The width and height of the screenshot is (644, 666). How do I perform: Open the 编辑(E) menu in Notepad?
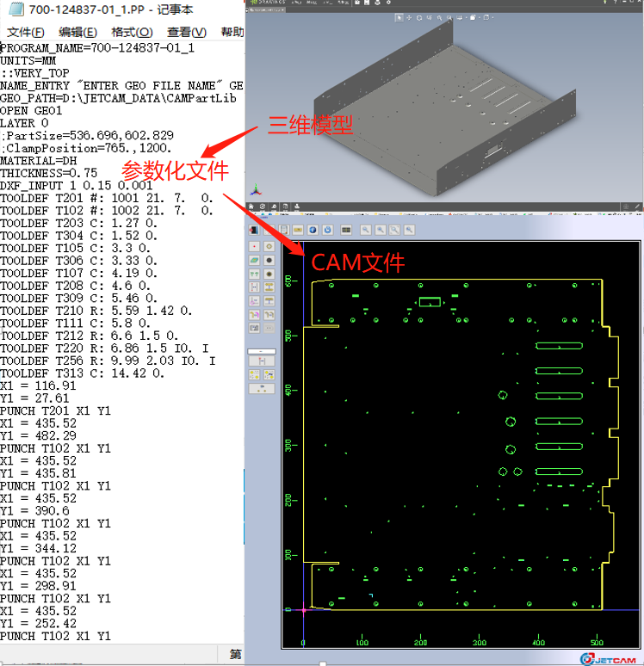tap(77, 33)
